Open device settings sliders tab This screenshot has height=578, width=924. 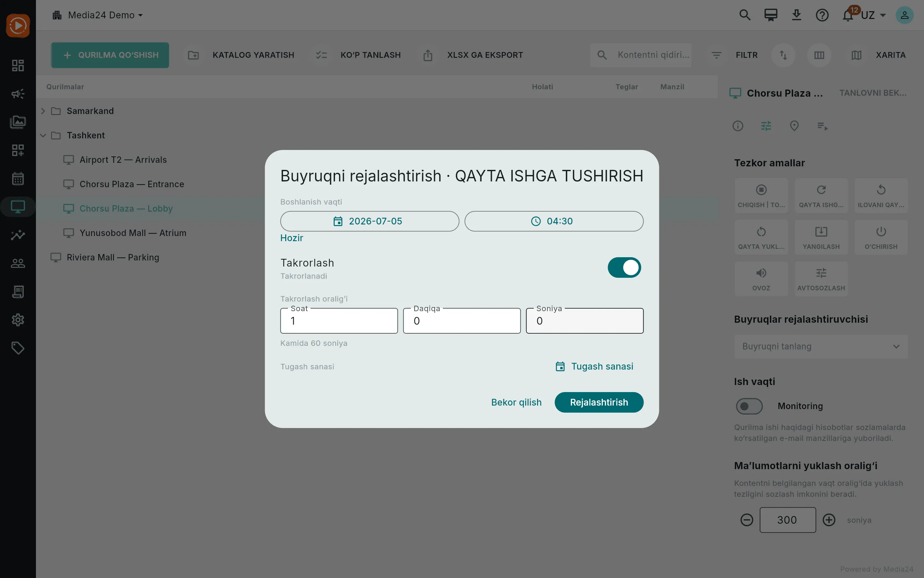(x=766, y=126)
